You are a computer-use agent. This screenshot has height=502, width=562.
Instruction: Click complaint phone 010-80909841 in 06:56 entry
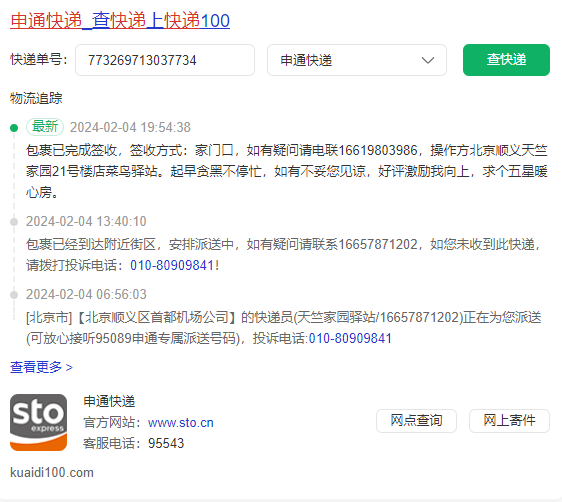coord(350,338)
